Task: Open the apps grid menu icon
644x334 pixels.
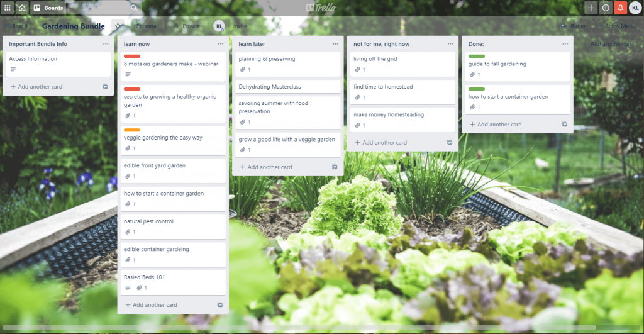Action: point(8,8)
